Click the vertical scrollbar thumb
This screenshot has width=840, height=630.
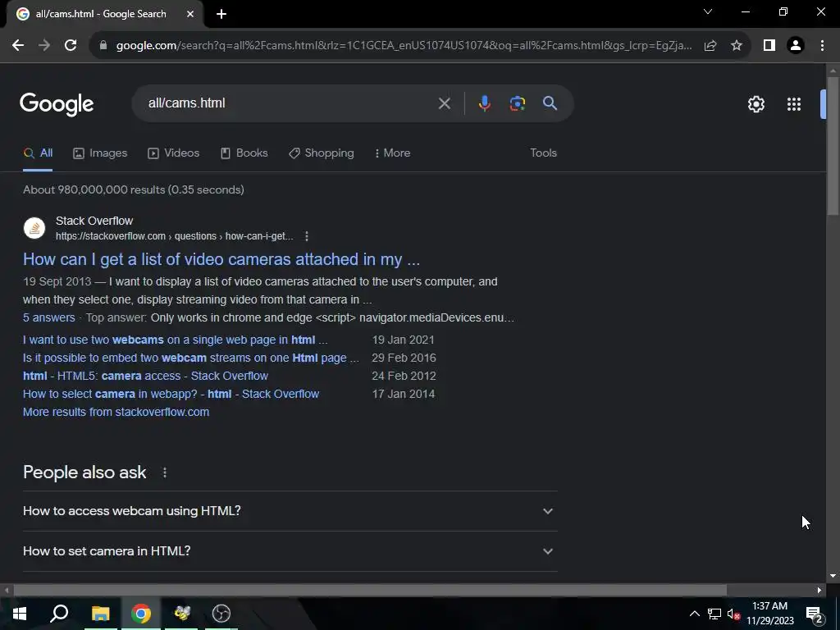coord(833,146)
